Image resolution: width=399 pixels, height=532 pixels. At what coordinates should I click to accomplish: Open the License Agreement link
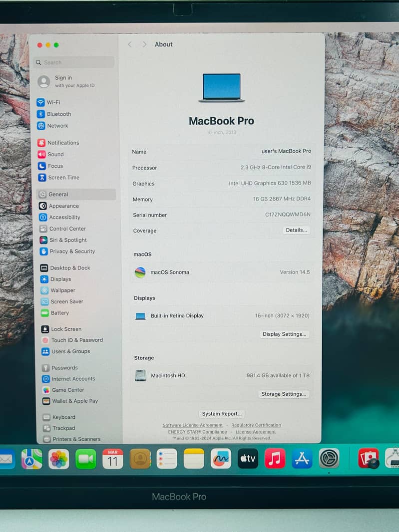click(x=256, y=432)
